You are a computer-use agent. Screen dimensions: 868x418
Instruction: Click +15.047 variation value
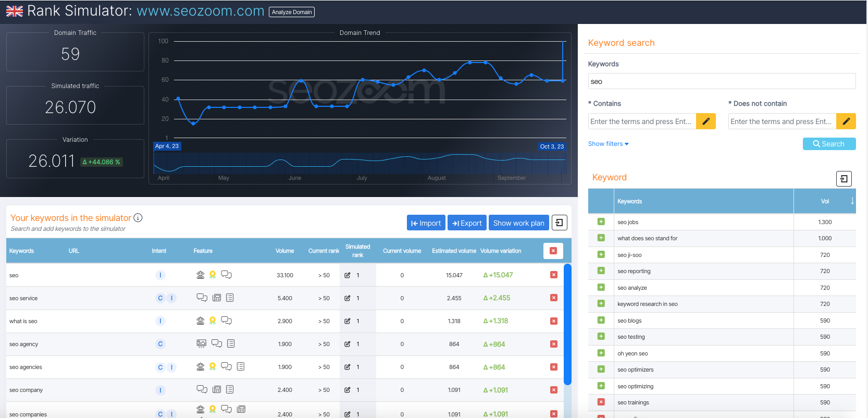pyautogui.click(x=498, y=275)
